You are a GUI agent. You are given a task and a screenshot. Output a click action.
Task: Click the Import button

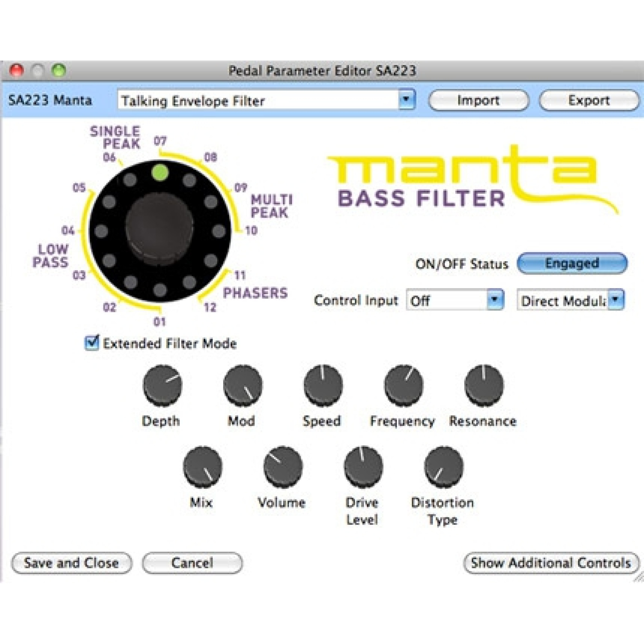(478, 100)
